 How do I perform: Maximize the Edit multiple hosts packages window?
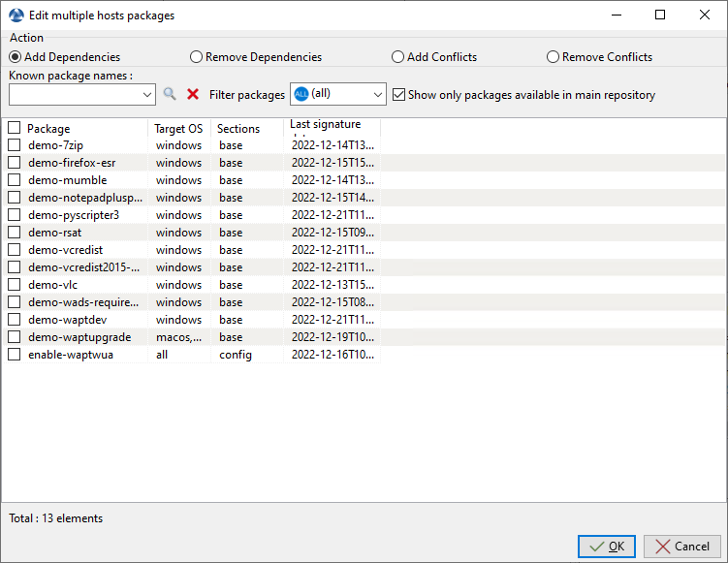coord(659,16)
